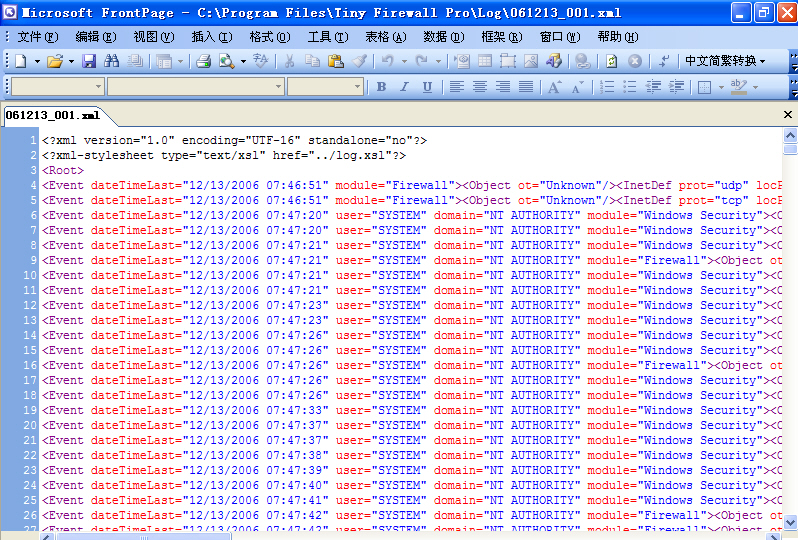Click the vertical scrollbar up arrow

[x=790, y=135]
